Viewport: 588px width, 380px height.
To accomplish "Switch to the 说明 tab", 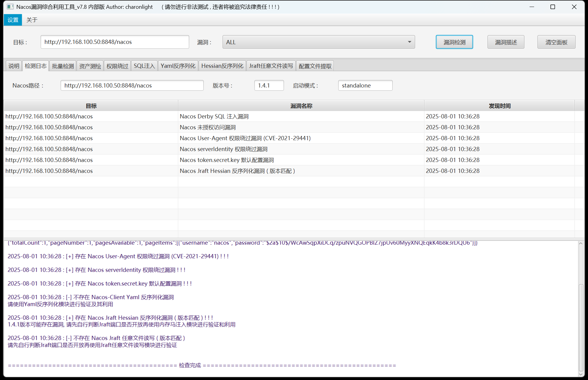I will point(14,66).
